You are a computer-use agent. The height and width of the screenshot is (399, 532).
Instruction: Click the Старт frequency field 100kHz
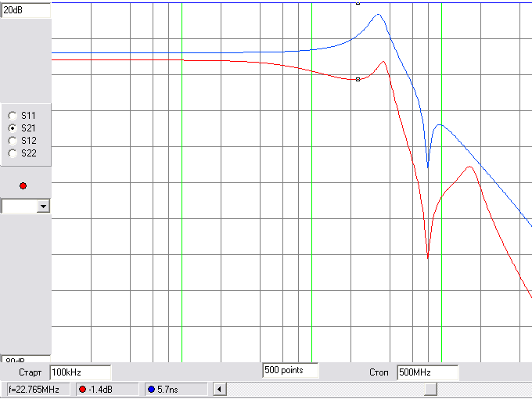[x=80, y=372]
